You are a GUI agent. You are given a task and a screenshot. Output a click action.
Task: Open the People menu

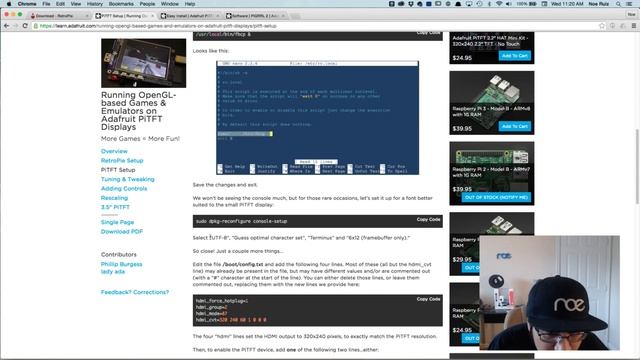point(147,4)
